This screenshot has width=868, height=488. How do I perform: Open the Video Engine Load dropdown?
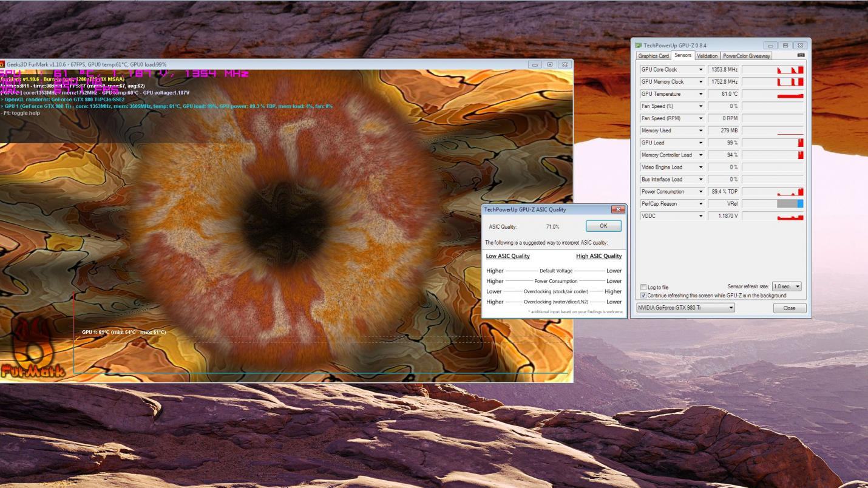pos(701,167)
